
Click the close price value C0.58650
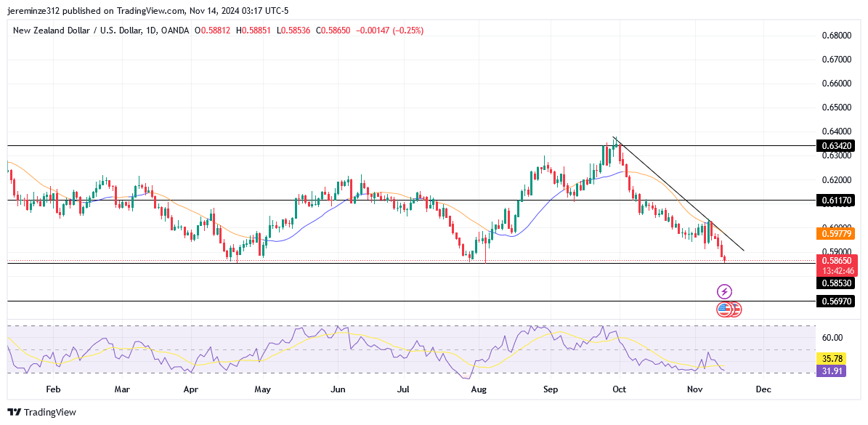click(333, 31)
